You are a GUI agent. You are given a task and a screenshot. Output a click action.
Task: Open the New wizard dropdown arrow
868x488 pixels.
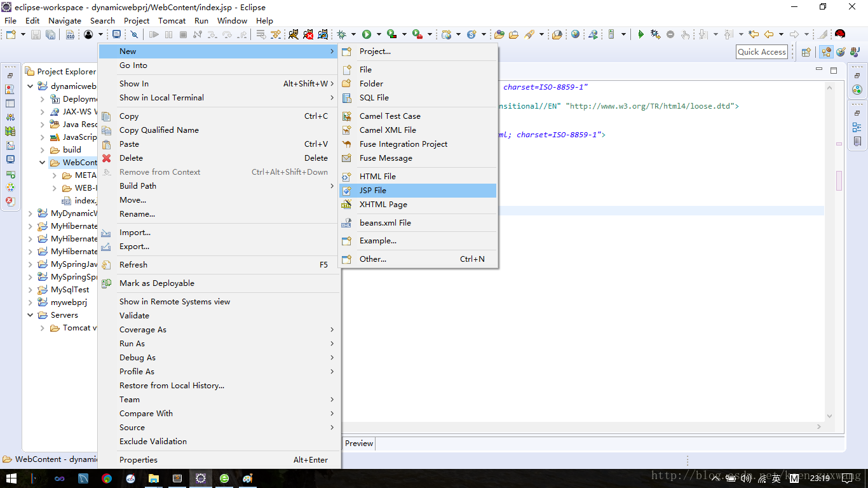tap(23, 34)
